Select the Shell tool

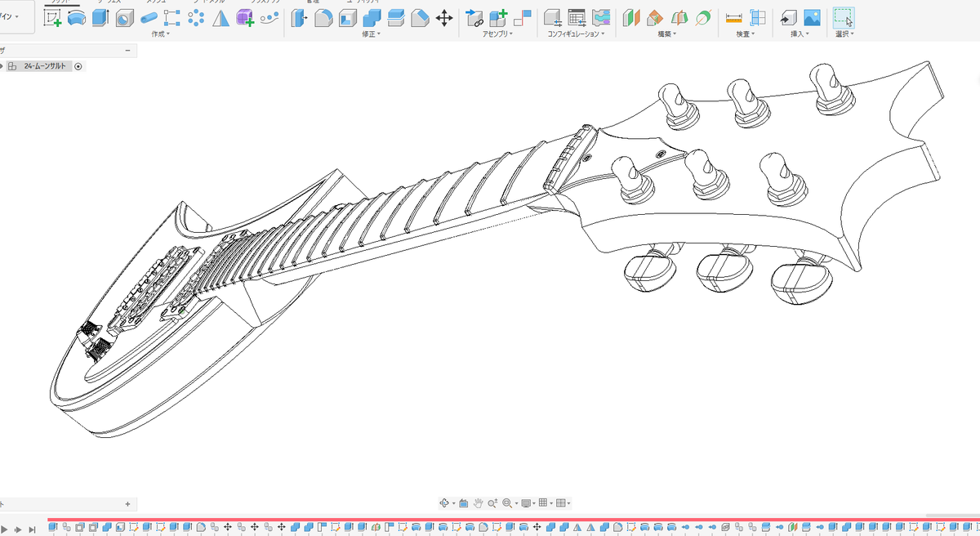click(x=347, y=17)
